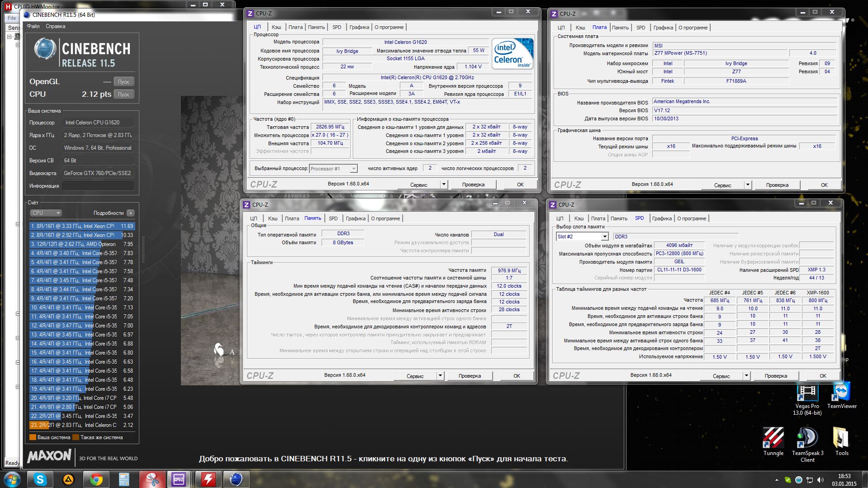Open Сервис dropdown arrow in the SPD window

pos(746,376)
